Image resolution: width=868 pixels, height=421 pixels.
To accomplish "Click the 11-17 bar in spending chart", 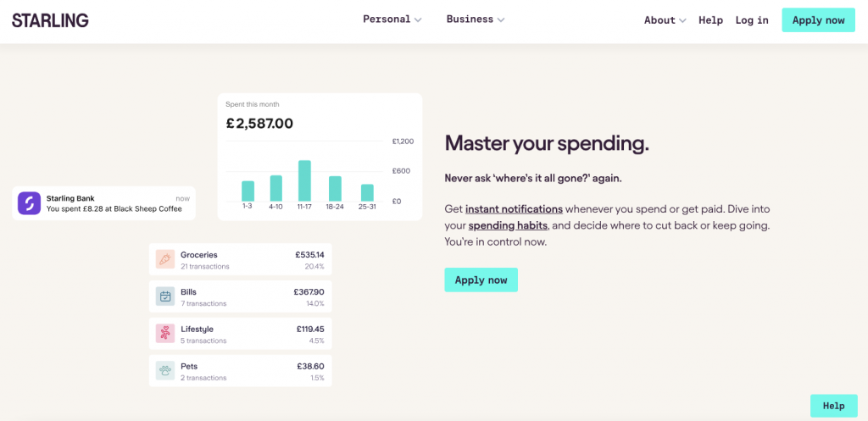I will (x=304, y=180).
